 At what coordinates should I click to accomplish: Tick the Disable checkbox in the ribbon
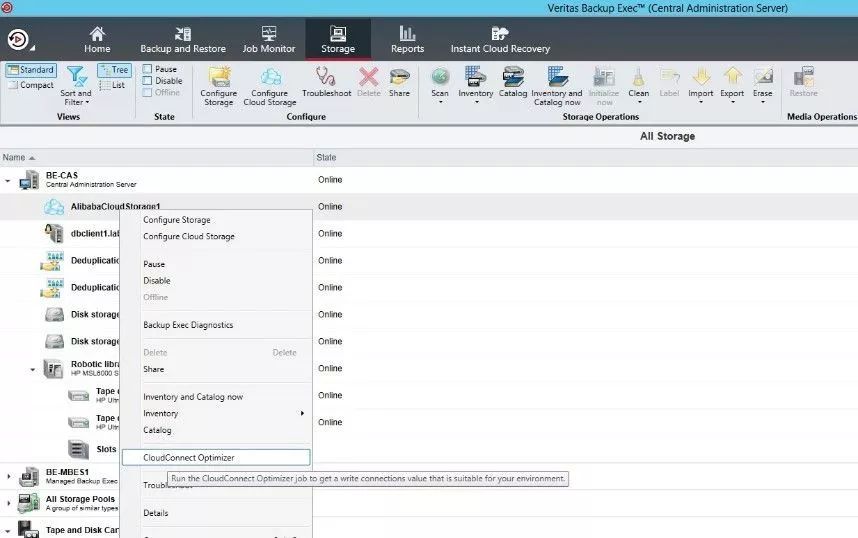click(147, 80)
